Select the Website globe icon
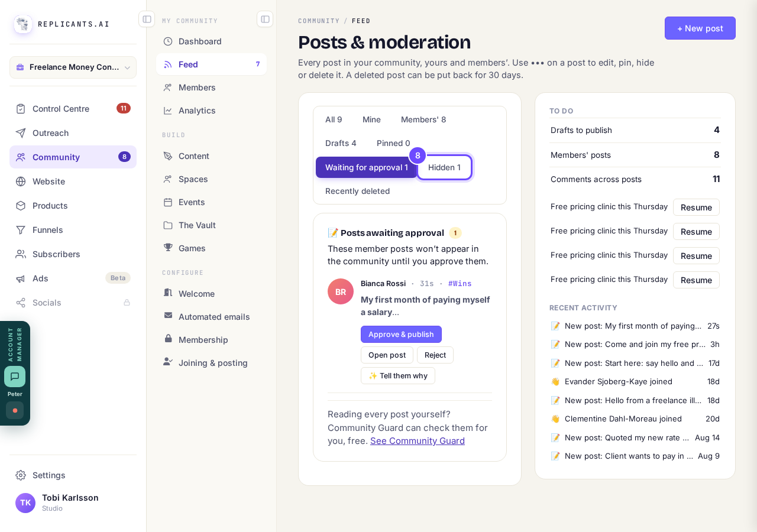 pyautogui.click(x=21, y=181)
